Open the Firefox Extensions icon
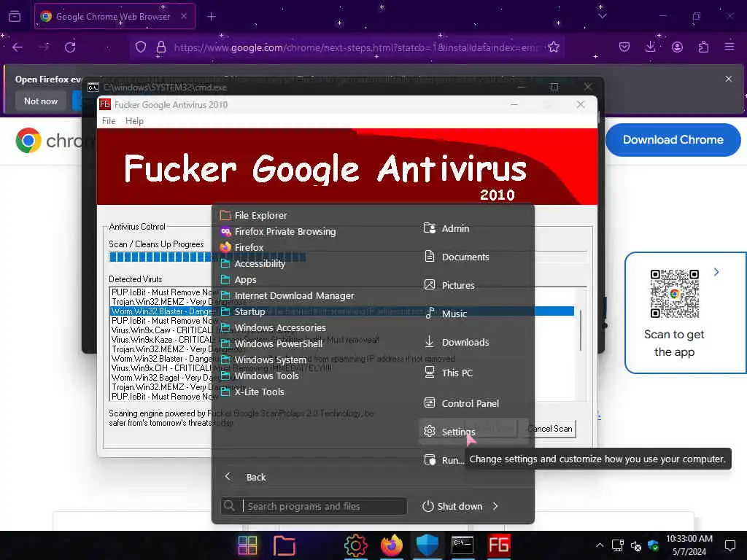747x560 pixels. coord(703,47)
